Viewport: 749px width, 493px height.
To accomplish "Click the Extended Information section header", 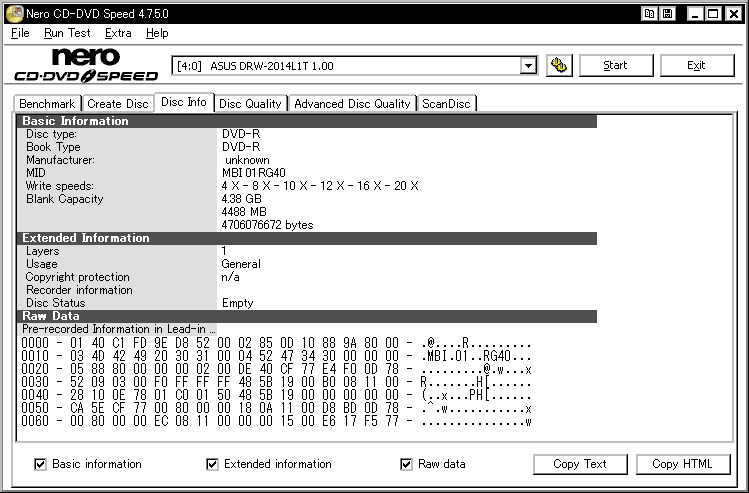I will 307,238.
